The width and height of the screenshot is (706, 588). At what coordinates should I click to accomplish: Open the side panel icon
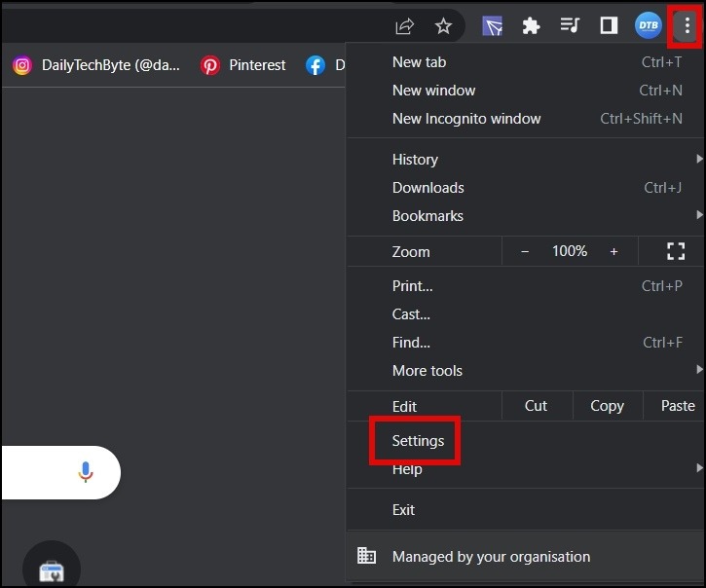pyautogui.click(x=609, y=25)
